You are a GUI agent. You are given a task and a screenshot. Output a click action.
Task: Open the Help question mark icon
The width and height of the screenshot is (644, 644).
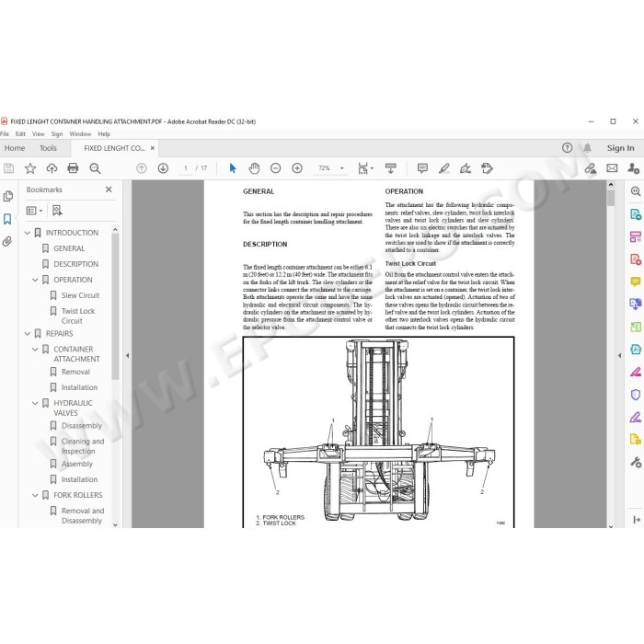pyautogui.click(x=567, y=148)
